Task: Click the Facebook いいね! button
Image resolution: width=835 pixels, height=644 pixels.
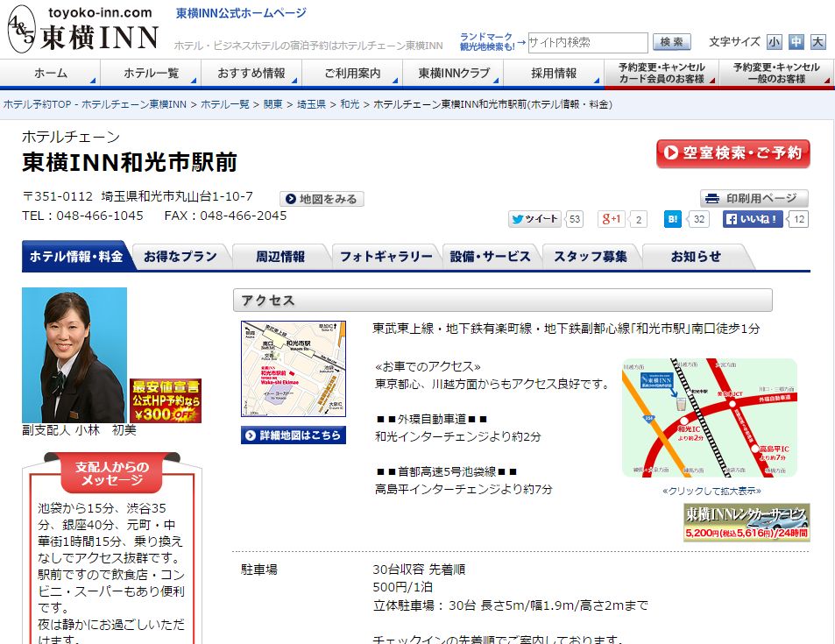Action: click(753, 219)
